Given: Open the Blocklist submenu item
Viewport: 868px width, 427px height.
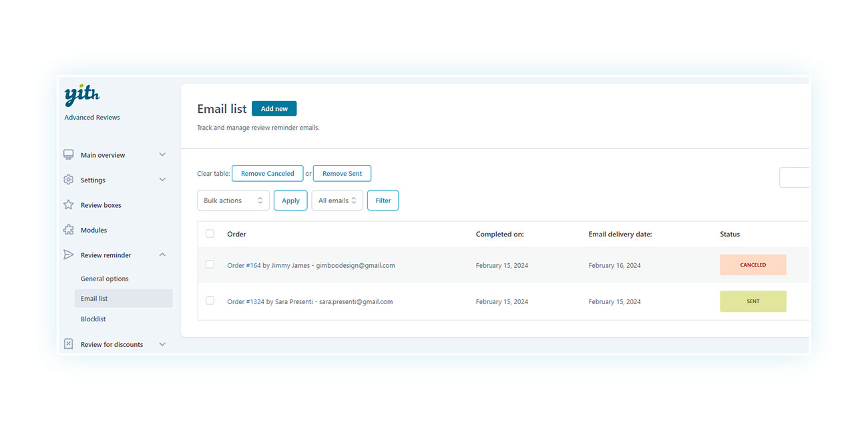Looking at the screenshot, I should pos(93,319).
